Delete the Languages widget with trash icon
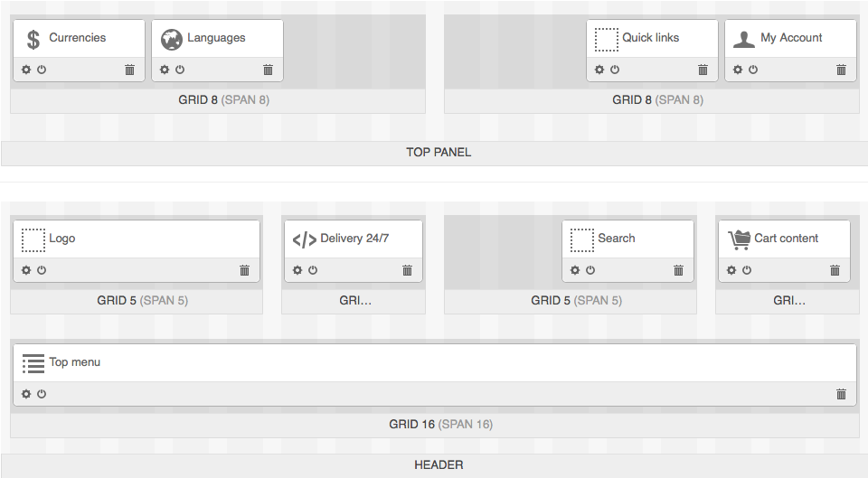The image size is (868, 478). click(x=268, y=70)
